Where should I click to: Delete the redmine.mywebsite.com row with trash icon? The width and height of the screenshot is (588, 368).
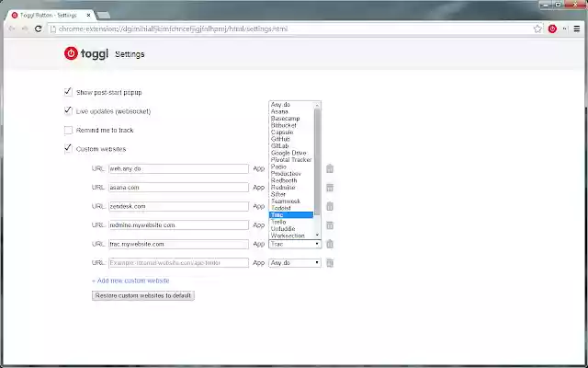[x=330, y=224]
